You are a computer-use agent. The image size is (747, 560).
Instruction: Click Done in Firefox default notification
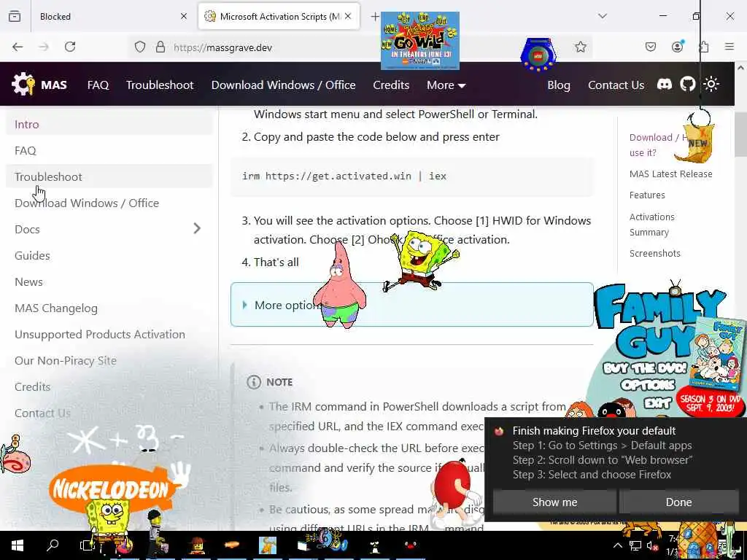678,502
